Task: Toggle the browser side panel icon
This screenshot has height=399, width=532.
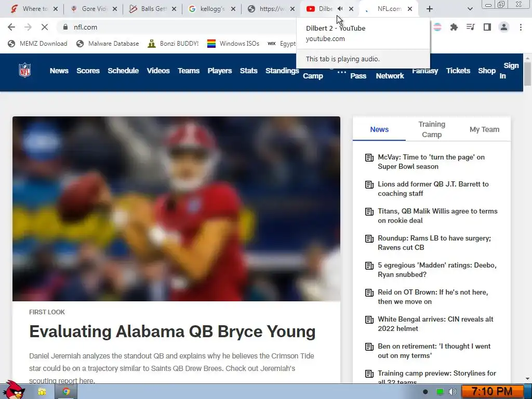Action: 487,27
